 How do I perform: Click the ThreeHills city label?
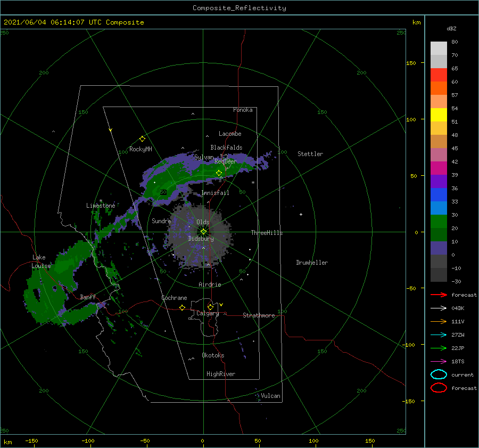click(267, 233)
